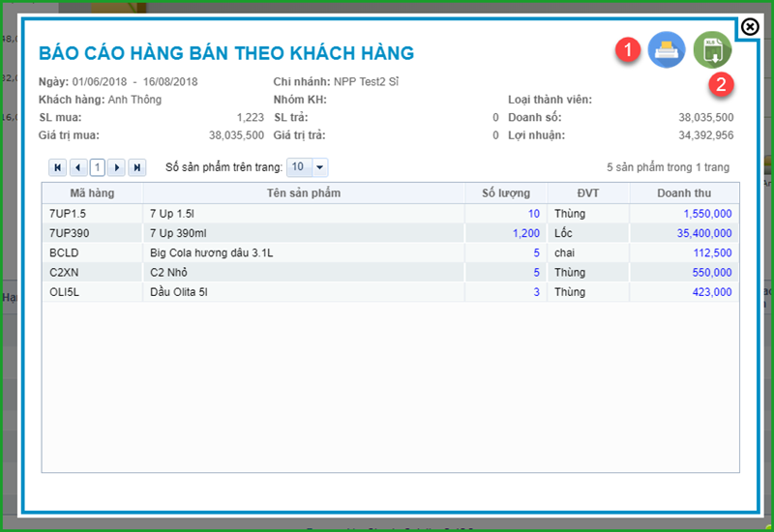The image size is (774, 532).
Task: Click the print report icon
Action: [x=667, y=49]
